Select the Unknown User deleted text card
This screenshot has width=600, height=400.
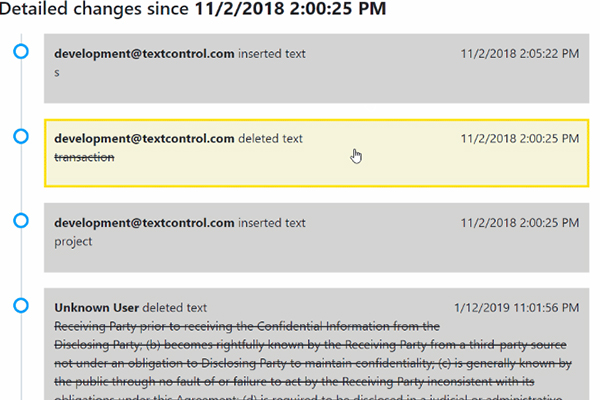tap(316, 344)
